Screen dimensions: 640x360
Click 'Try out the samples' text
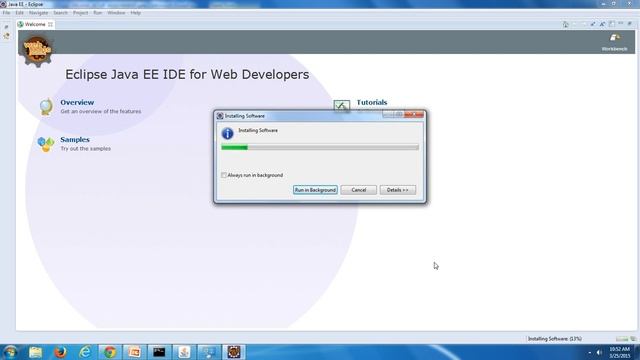[86, 149]
